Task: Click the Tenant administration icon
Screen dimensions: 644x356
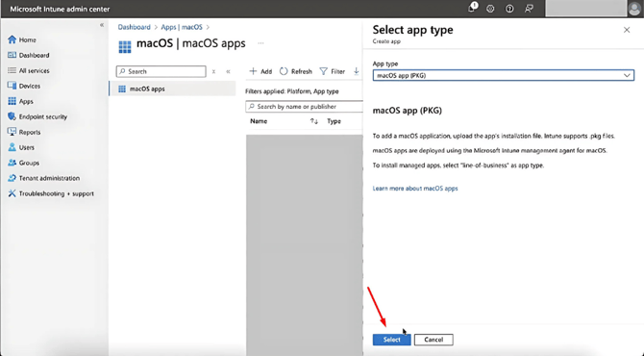Action: 12,178
